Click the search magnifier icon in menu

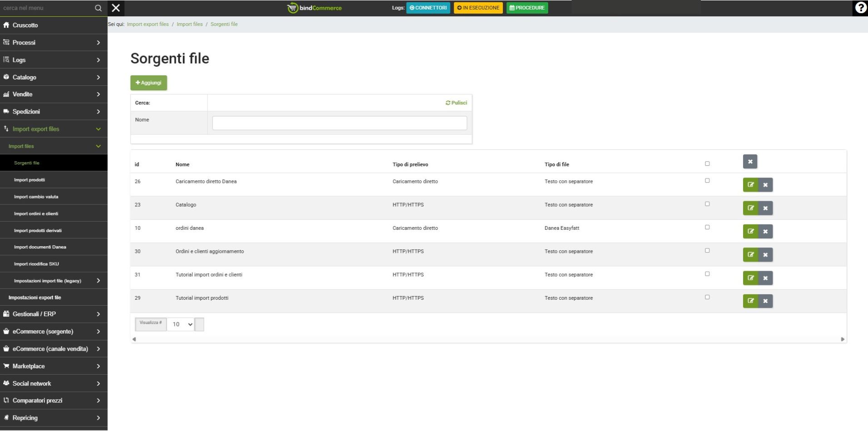click(x=98, y=8)
